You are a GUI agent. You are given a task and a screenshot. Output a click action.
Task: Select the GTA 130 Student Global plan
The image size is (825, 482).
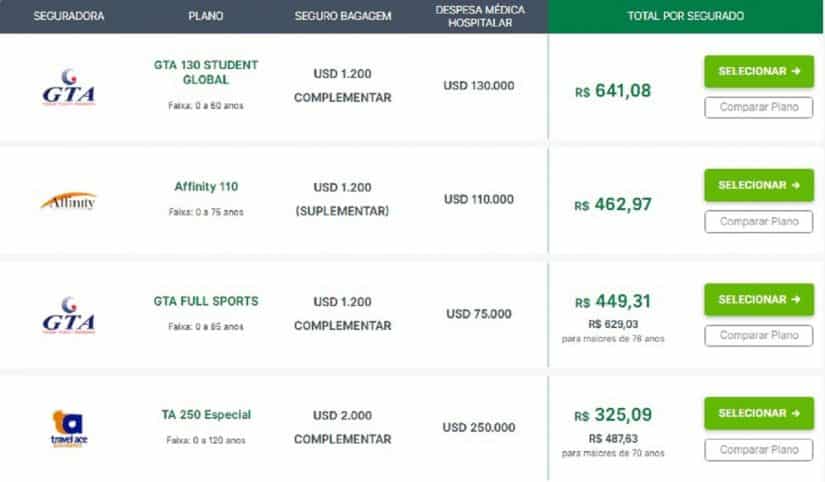pos(759,71)
